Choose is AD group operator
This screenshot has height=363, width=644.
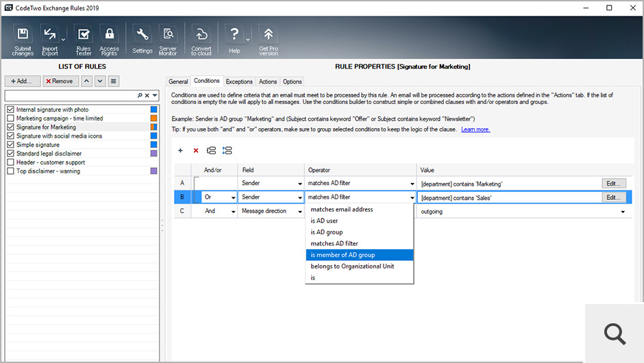click(360, 232)
